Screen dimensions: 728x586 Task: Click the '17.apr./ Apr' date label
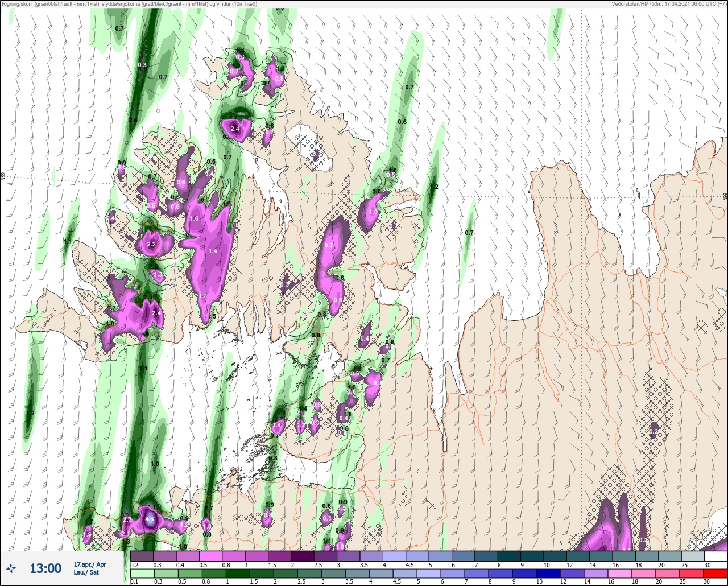(x=90, y=564)
